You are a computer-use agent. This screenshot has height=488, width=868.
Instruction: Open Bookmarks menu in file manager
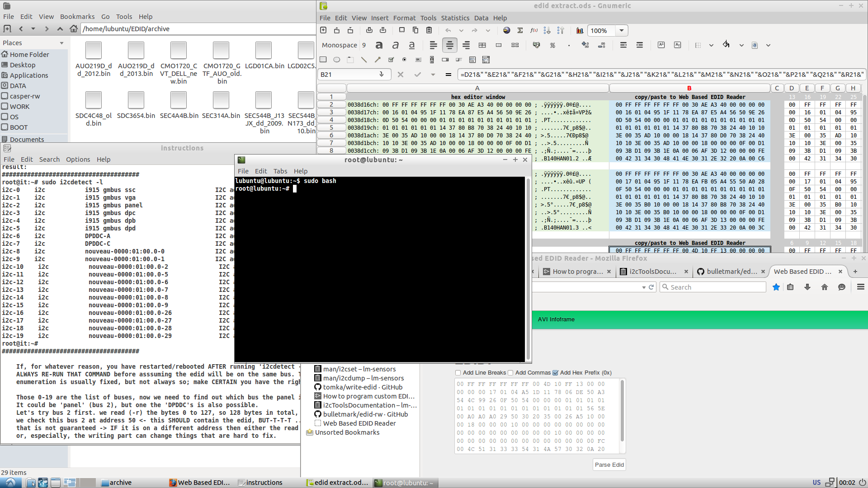click(x=77, y=16)
